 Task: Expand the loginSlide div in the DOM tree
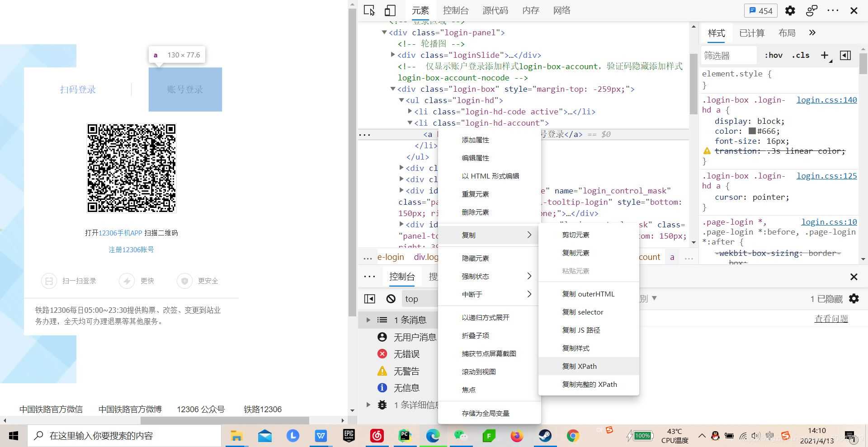click(x=392, y=55)
